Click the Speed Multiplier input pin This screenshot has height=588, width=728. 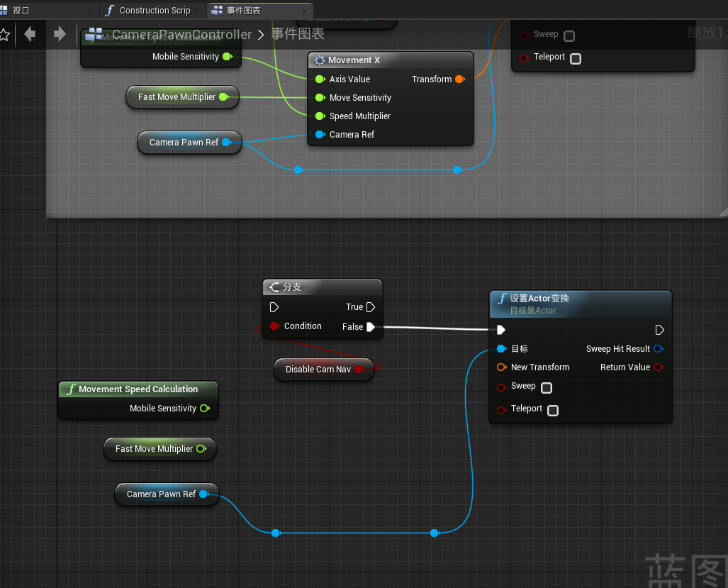pyautogui.click(x=320, y=116)
